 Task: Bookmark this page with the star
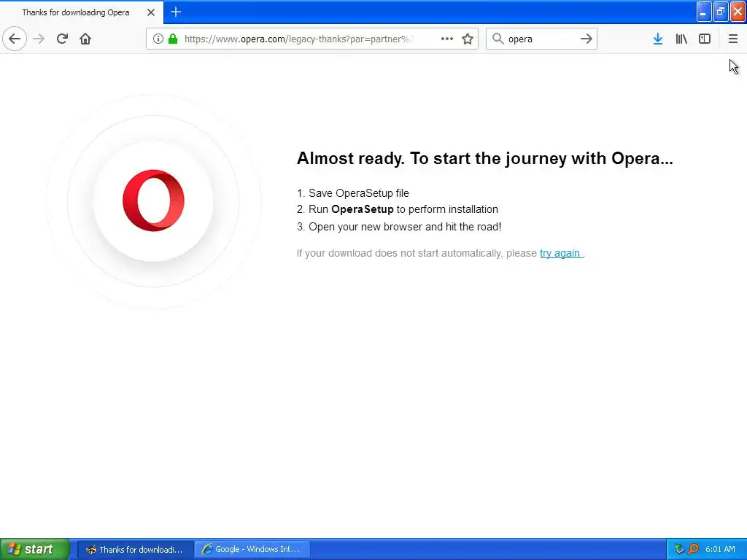coord(468,39)
